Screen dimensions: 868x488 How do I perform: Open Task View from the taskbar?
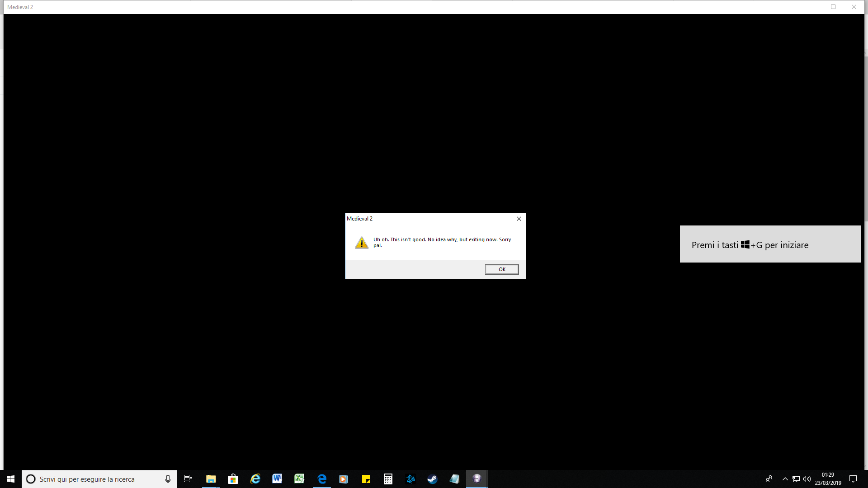tap(188, 479)
